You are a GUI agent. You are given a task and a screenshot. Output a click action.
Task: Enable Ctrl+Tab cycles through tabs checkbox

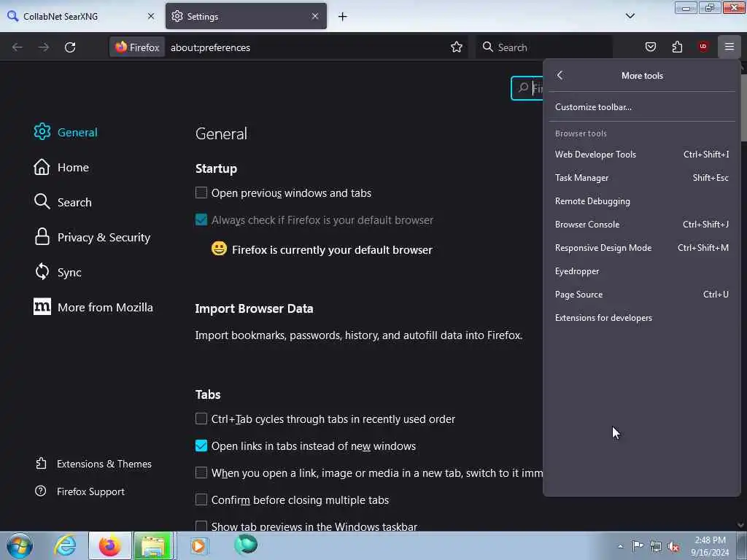coord(201,419)
